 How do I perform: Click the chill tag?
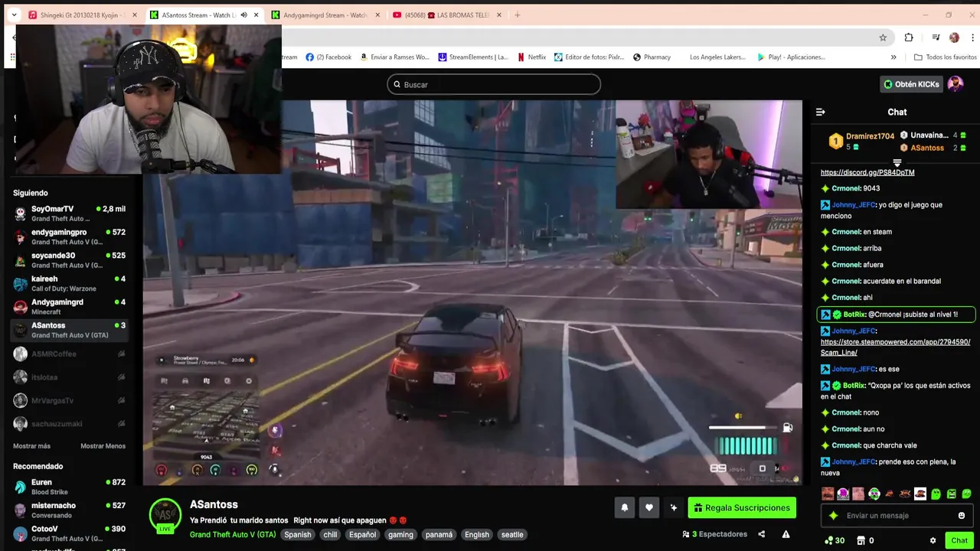pyautogui.click(x=330, y=535)
